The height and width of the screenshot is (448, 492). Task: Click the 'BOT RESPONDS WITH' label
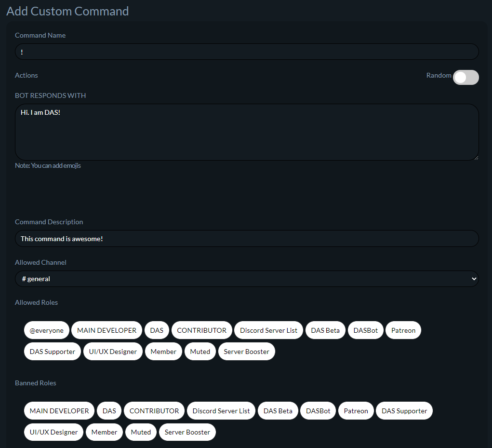pos(50,95)
